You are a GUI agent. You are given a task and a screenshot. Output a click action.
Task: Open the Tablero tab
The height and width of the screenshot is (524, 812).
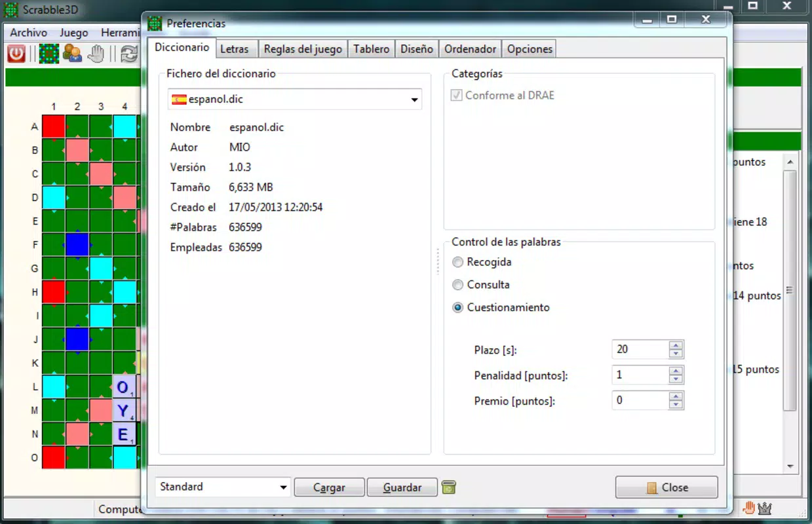tap(372, 49)
